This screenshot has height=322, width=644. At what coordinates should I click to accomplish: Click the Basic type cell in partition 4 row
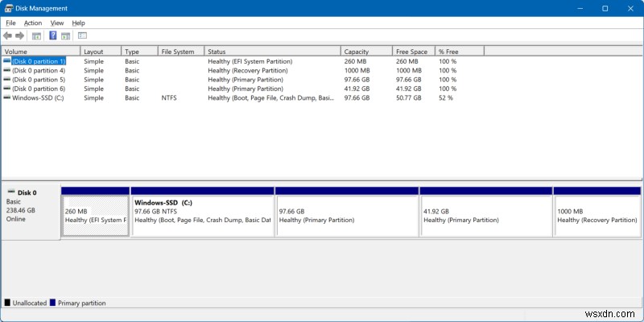(132, 70)
